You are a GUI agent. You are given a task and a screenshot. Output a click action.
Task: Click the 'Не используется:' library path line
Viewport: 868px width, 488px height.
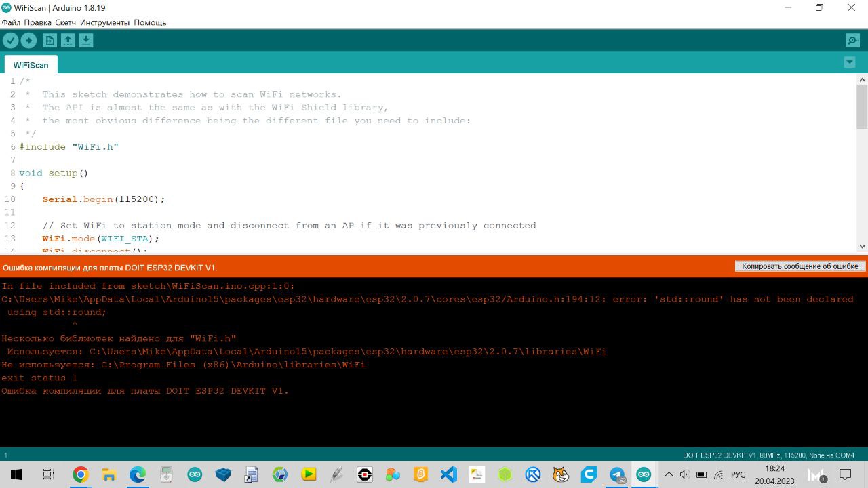pyautogui.click(x=183, y=365)
